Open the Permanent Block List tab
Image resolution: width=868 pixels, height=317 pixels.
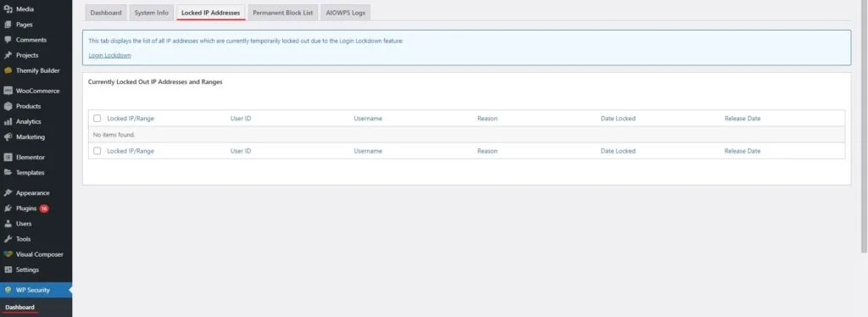coord(283,13)
